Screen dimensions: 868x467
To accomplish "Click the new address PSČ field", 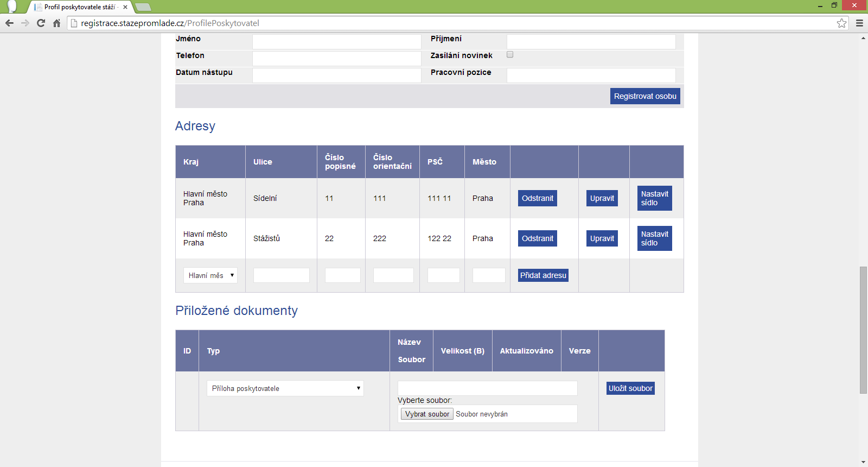I will tap(444, 275).
